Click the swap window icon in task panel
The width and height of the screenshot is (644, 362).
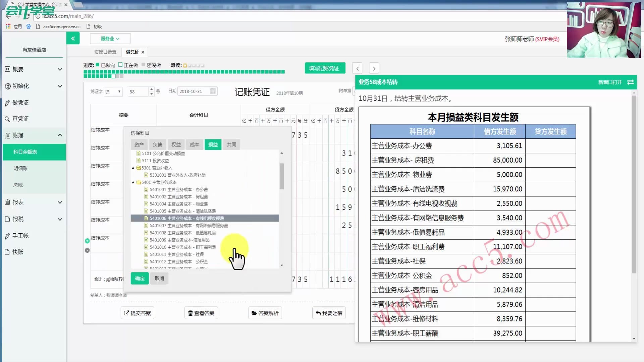[x=630, y=82]
